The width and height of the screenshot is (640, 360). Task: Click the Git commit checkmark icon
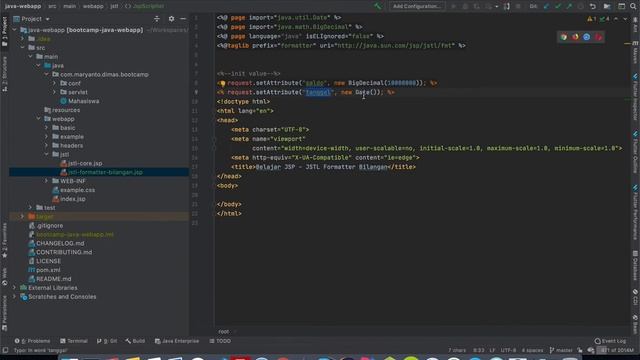coord(558,6)
